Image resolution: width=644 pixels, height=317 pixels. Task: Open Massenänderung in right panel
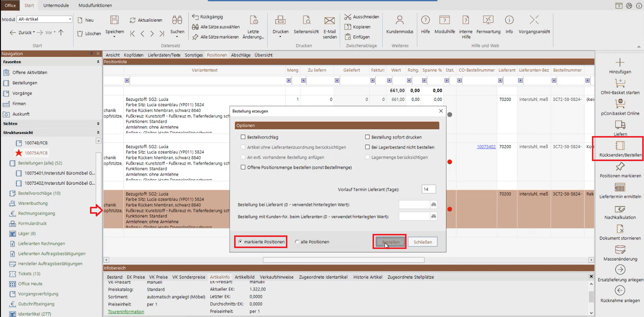(x=620, y=250)
